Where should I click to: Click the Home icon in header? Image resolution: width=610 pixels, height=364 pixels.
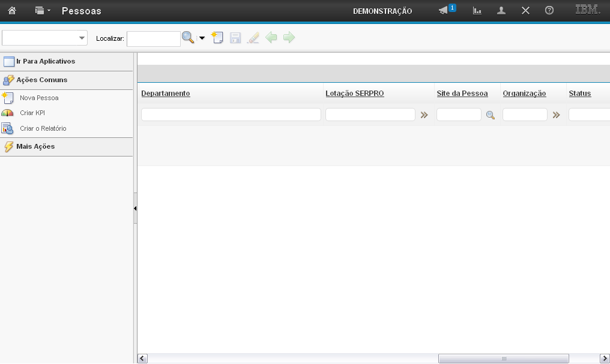[12, 11]
